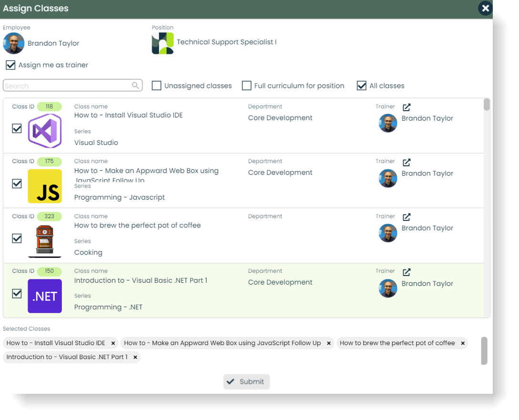Check Full curriculum for position

point(246,85)
